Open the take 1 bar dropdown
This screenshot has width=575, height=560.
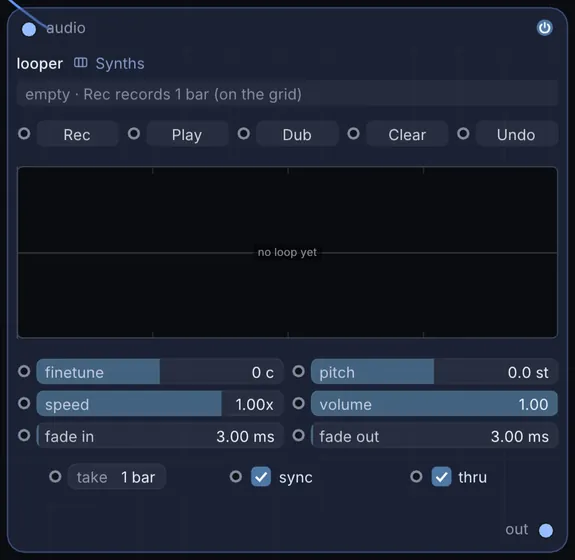[x=117, y=477]
